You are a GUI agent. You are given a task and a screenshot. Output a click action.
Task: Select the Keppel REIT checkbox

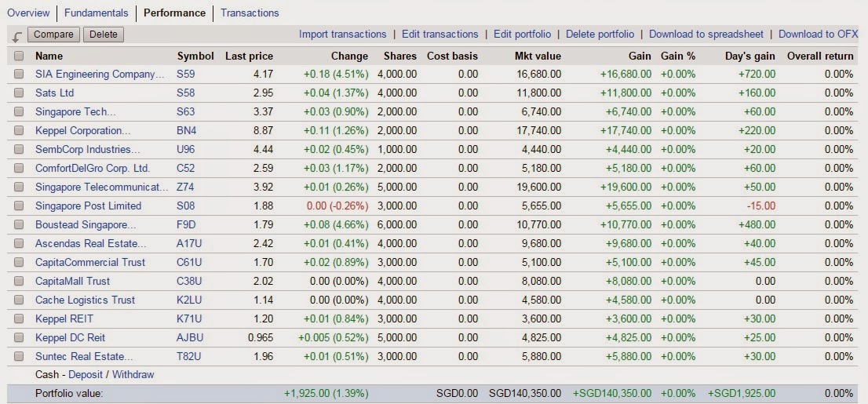[19, 318]
